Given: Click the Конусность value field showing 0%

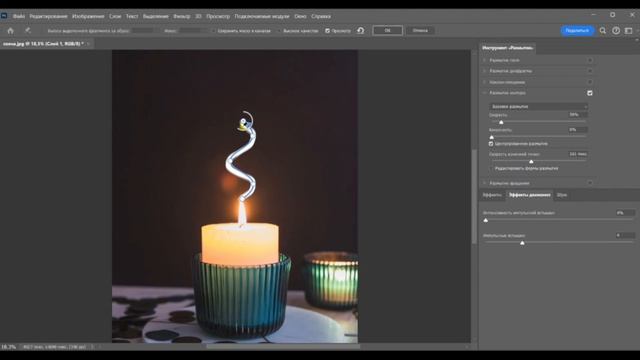Looking at the screenshot, I should tap(578, 130).
